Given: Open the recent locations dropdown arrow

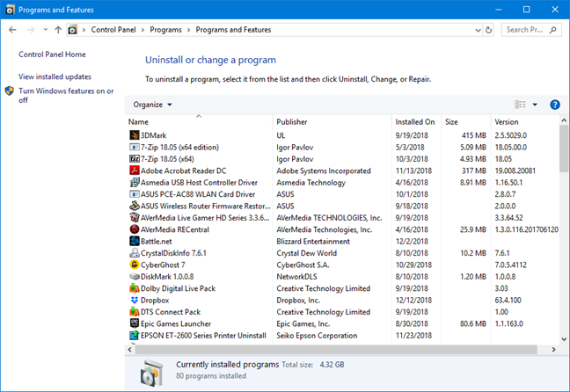Looking at the screenshot, I should point(45,30).
